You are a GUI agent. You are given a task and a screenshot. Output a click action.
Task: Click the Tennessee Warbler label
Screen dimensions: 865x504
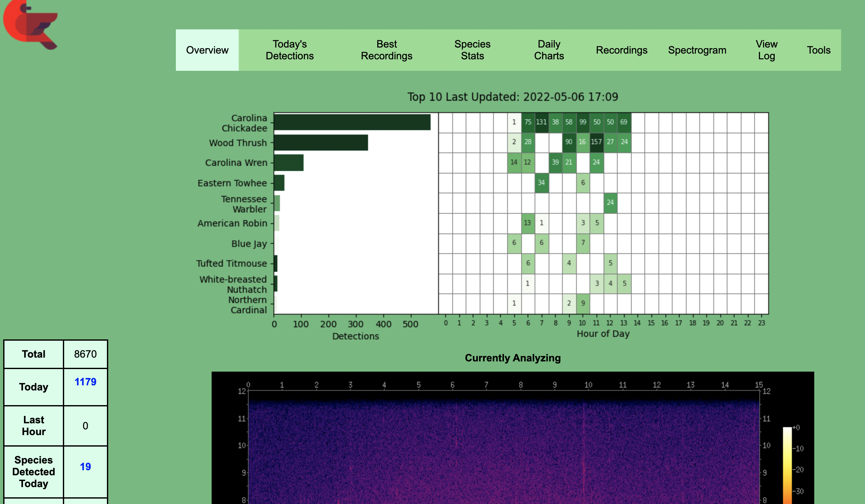coord(244,204)
